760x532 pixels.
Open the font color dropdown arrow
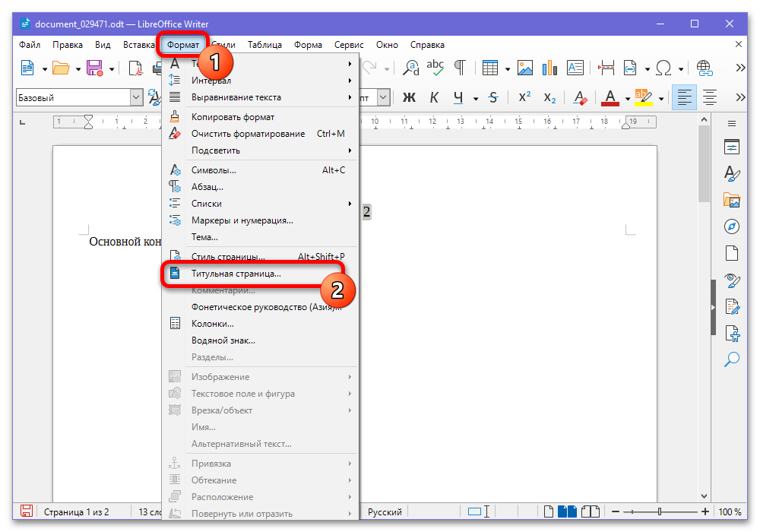(627, 99)
